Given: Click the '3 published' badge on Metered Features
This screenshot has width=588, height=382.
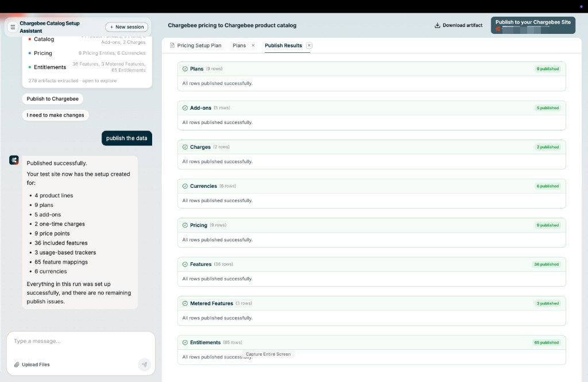Looking at the screenshot, I should pos(547,303).
